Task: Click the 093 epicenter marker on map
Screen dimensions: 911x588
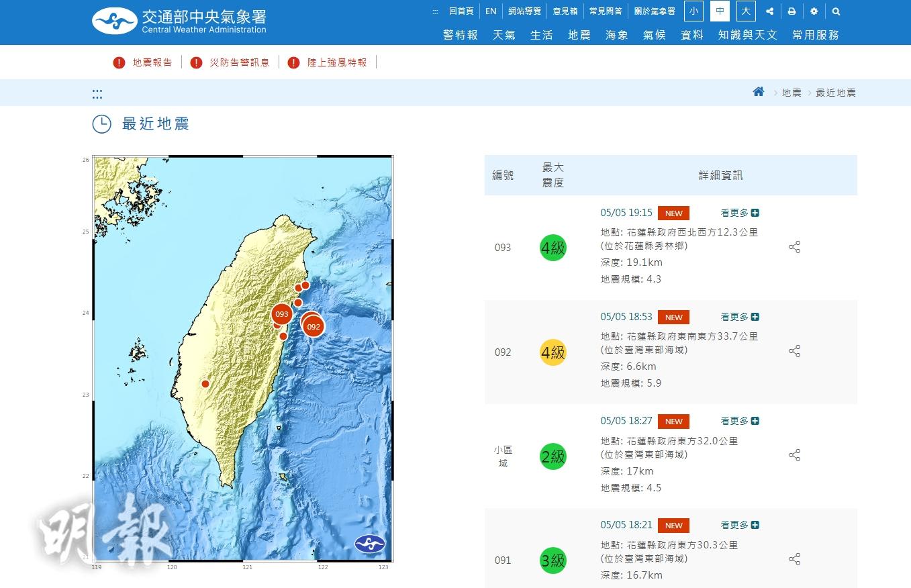Action: tap(282, 314)
